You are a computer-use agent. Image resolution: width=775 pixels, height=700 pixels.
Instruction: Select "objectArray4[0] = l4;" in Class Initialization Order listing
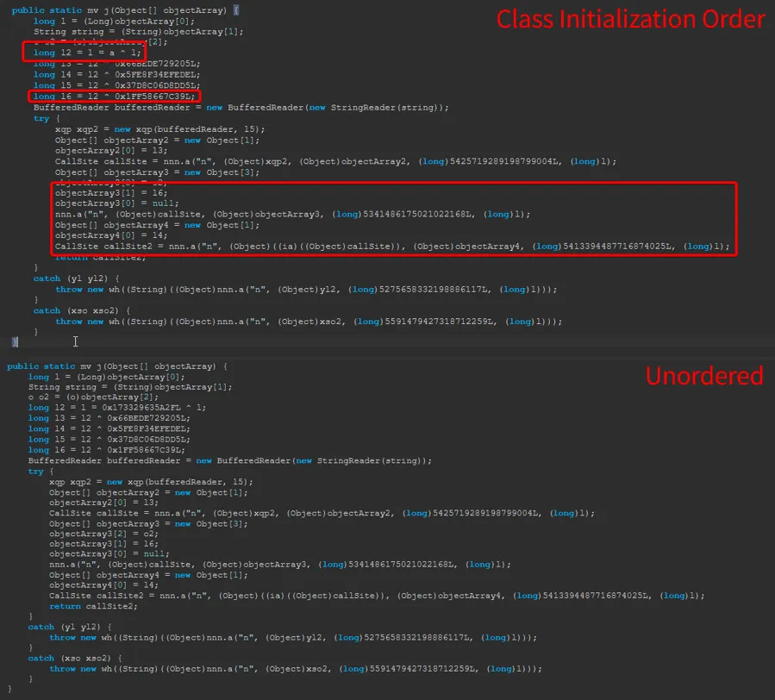click(111, 235)
